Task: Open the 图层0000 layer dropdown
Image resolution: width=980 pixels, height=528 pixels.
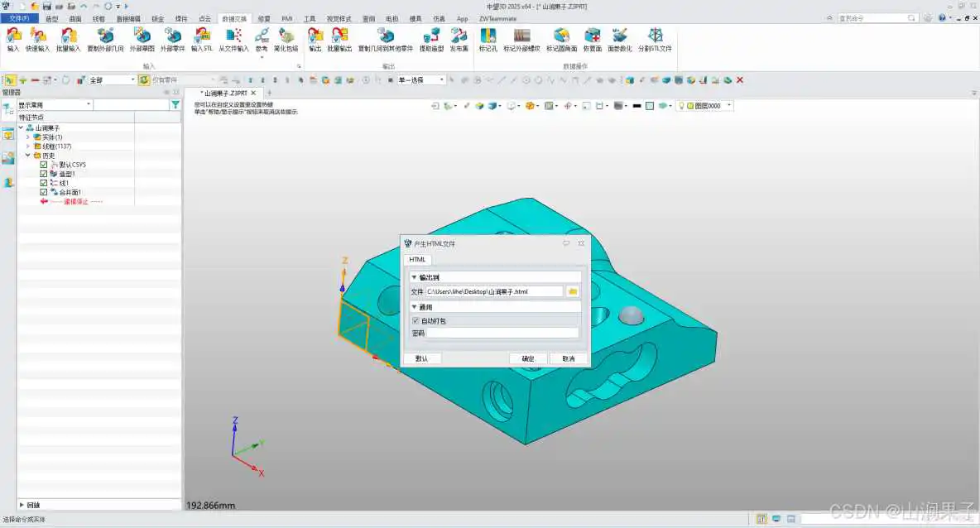Action: point(706,106)
